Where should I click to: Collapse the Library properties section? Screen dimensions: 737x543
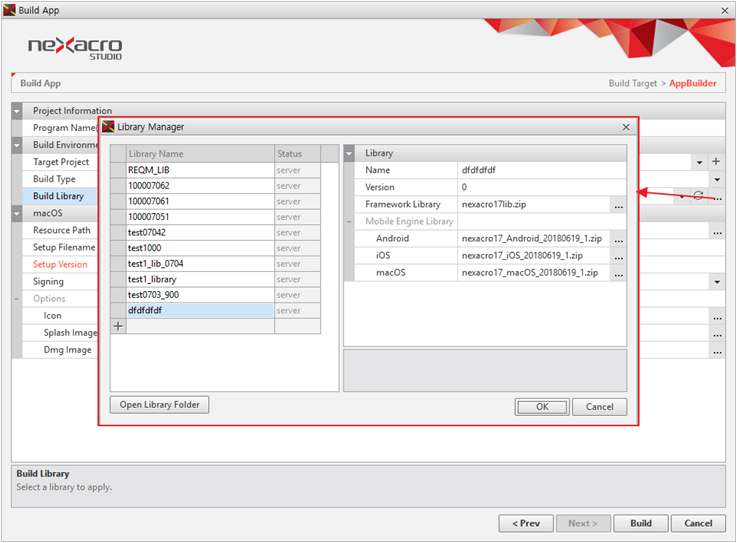tap(350, 153)
